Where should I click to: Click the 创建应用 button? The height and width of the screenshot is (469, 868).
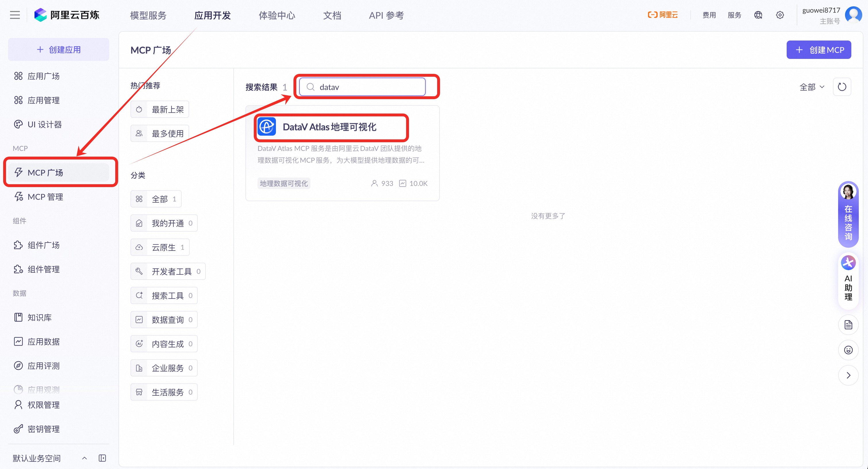(59, 49)
